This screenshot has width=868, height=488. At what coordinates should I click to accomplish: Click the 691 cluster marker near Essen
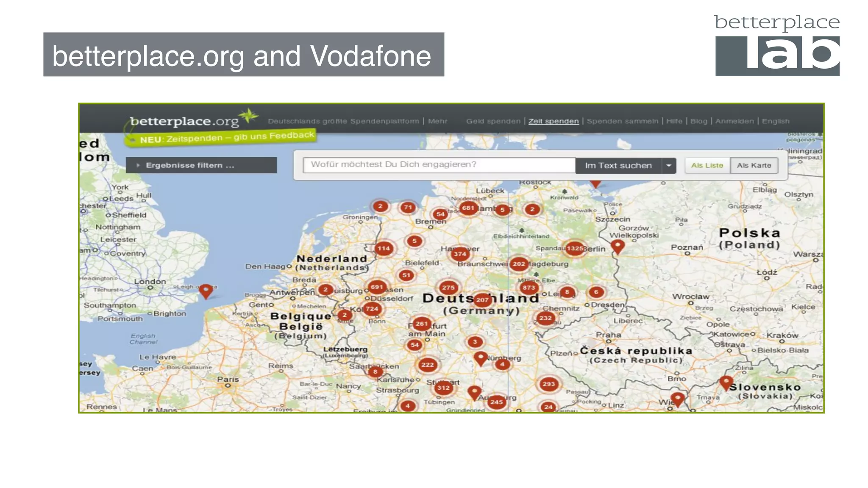point(377,287)
